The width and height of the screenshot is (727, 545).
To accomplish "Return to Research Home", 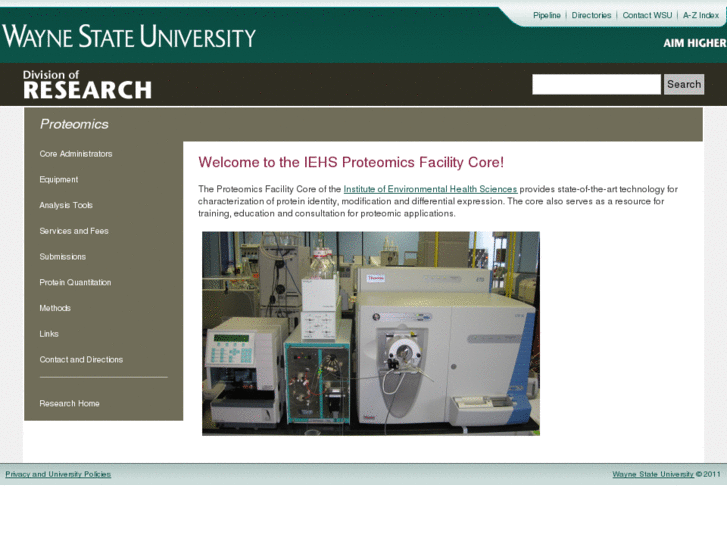I will (69, 404).
